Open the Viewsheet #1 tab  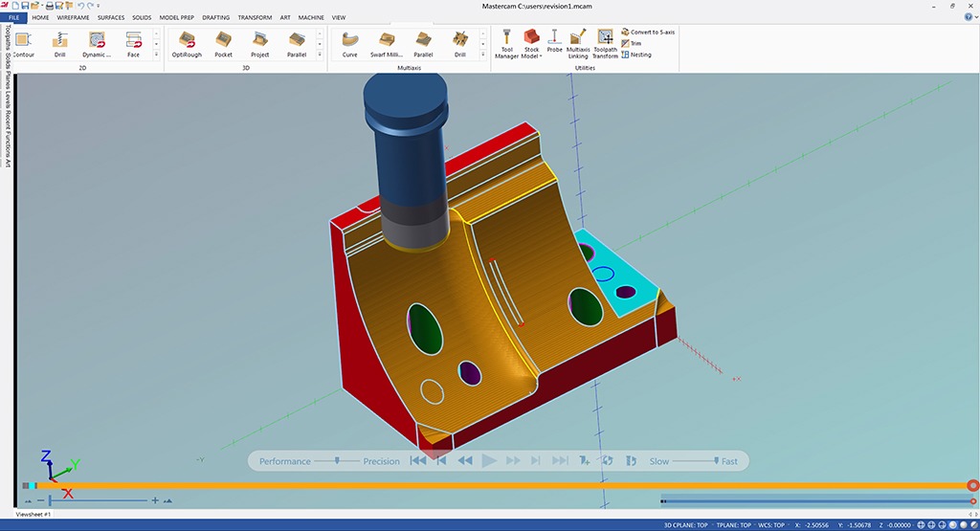[x=33, y=514]
